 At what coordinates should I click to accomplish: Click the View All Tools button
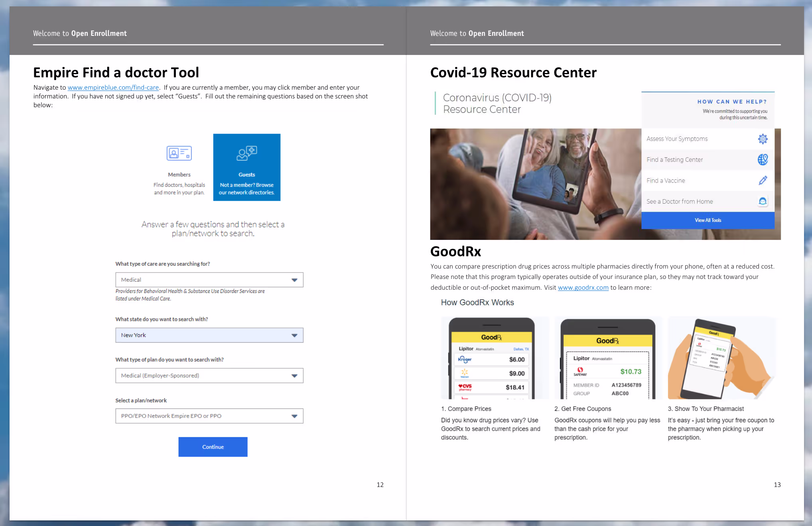tap(708, 220)
